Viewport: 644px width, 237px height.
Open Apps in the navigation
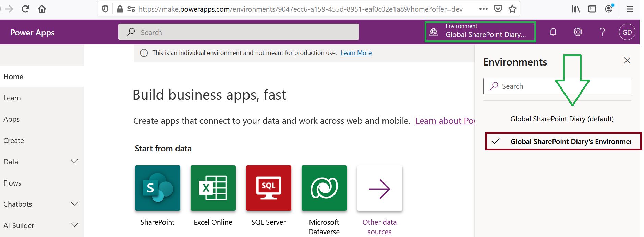[x=42, y=119]
